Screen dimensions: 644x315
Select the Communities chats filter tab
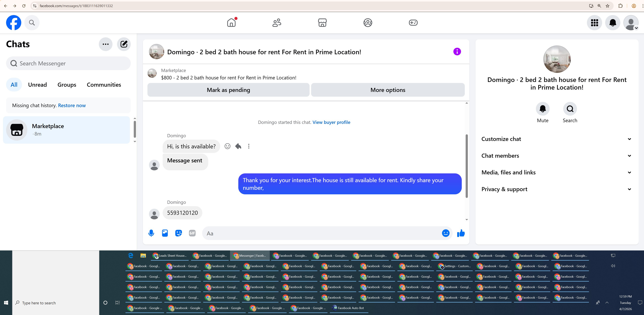(x=104, y=84)
